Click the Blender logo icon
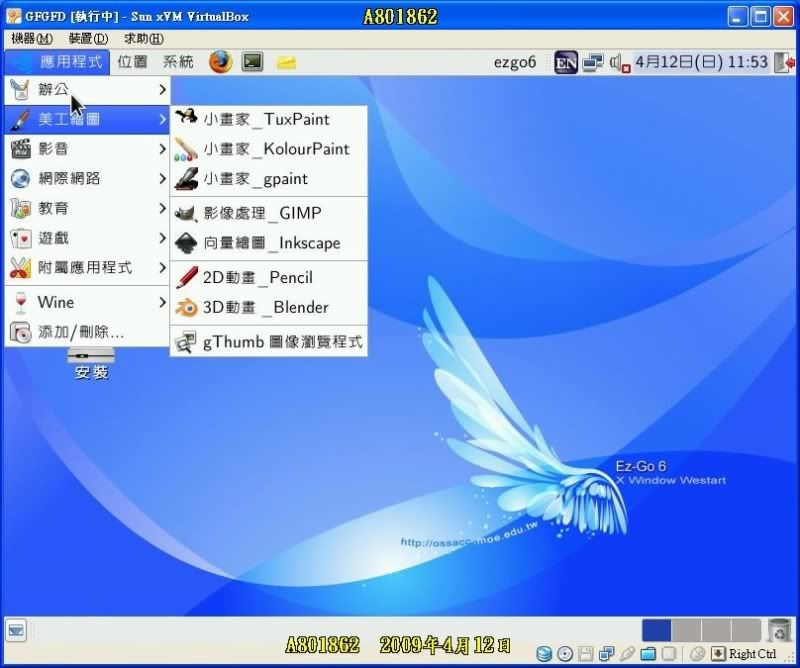800x668 pixels. click(x=186, y=307)
